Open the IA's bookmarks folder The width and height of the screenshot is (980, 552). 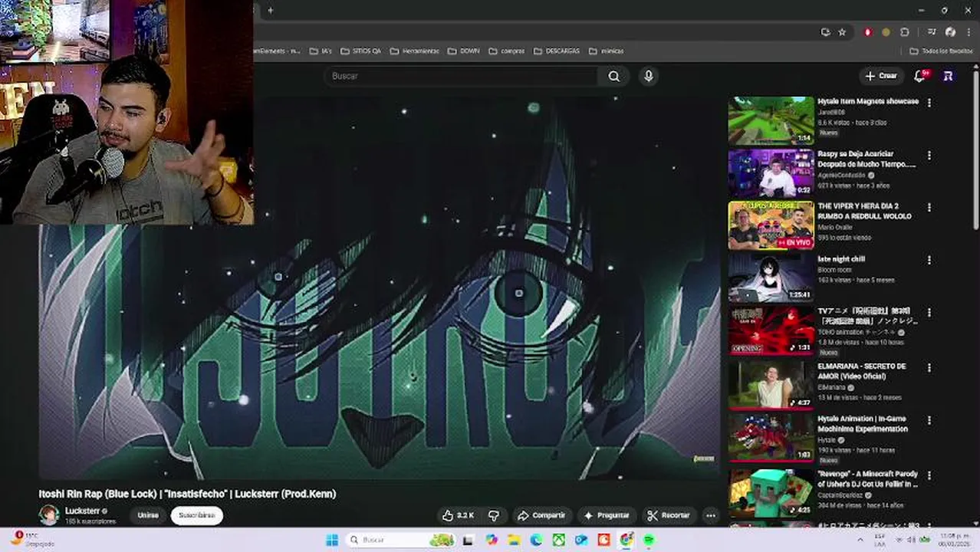pyautogui.click(x=321, y=51)
